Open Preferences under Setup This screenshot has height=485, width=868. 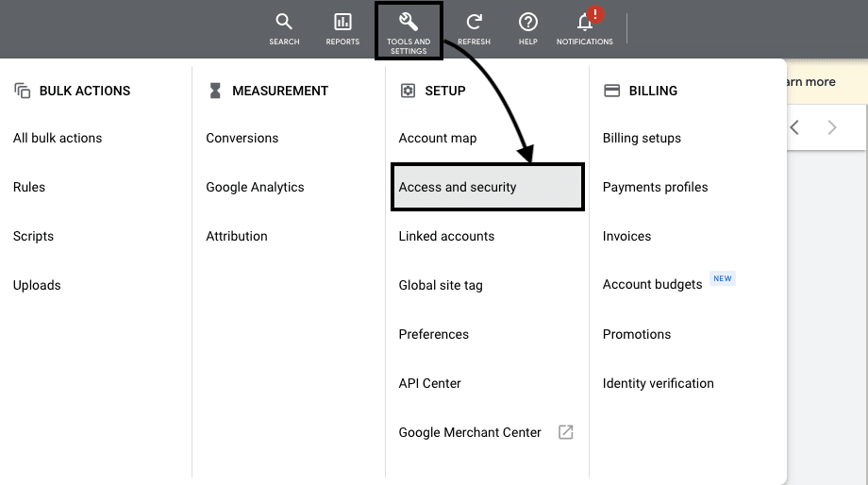[x=433, y=334]
